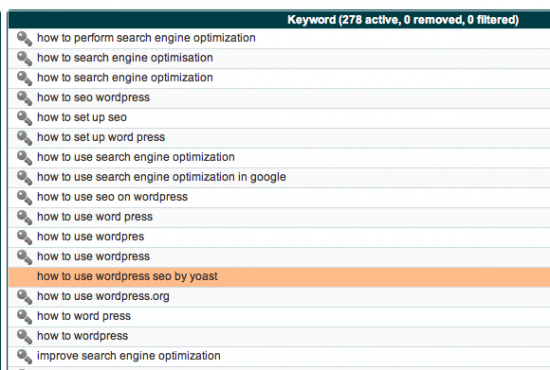The height and width of the screenshot is (370, 550).
Task: Click key icon beside 'how to use wordpress' row
Action: pyautogui.click(x=25, y=257)
